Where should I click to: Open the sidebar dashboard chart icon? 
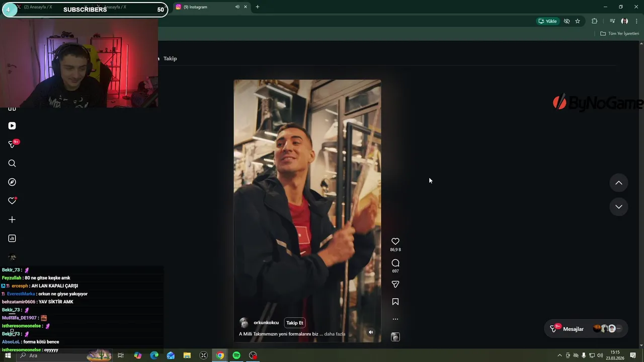tap(12, 238)
